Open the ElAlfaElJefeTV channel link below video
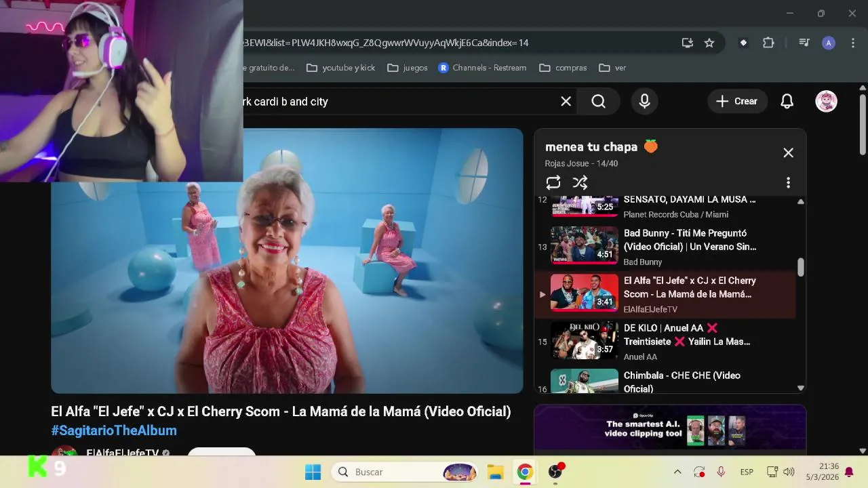This screenshot has width=868, height=488. 122,453
